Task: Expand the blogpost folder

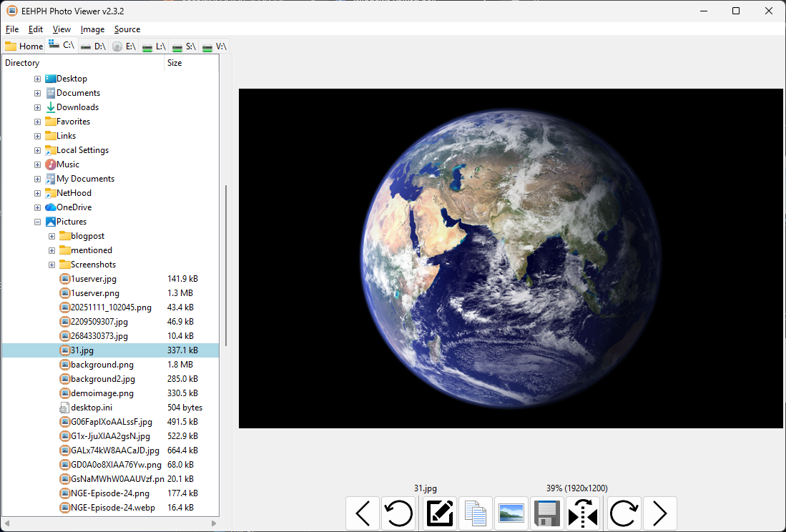Action: tap(51, 236)
